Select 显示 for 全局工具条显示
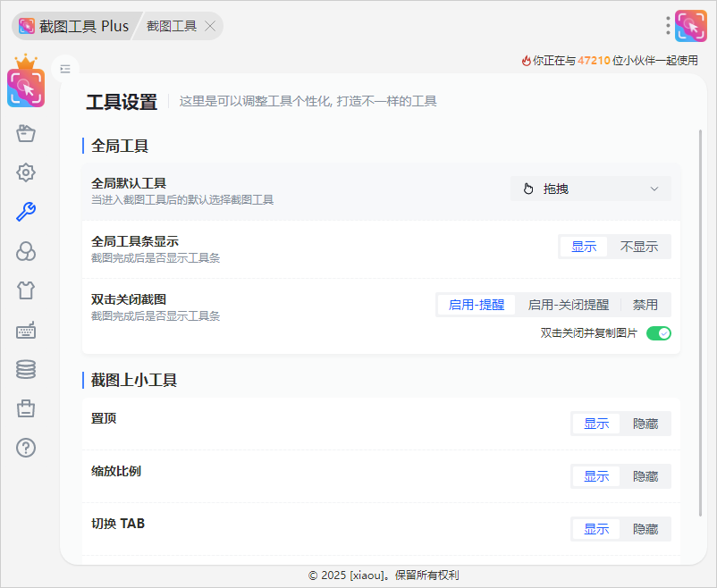The height and width of the screenshot is (588, 717). (584, 247)
